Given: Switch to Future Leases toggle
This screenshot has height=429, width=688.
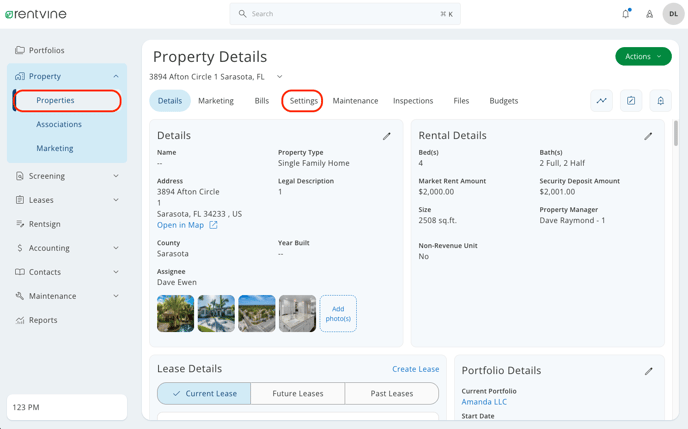Looking at the screenshot, I should [x=297, y=393].
